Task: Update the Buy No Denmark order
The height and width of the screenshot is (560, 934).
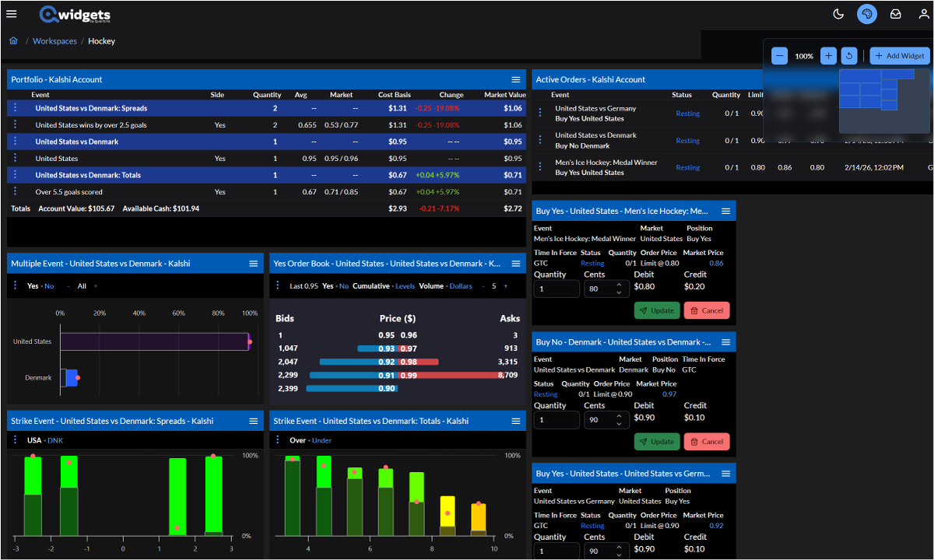Action: tap(657, 442)
